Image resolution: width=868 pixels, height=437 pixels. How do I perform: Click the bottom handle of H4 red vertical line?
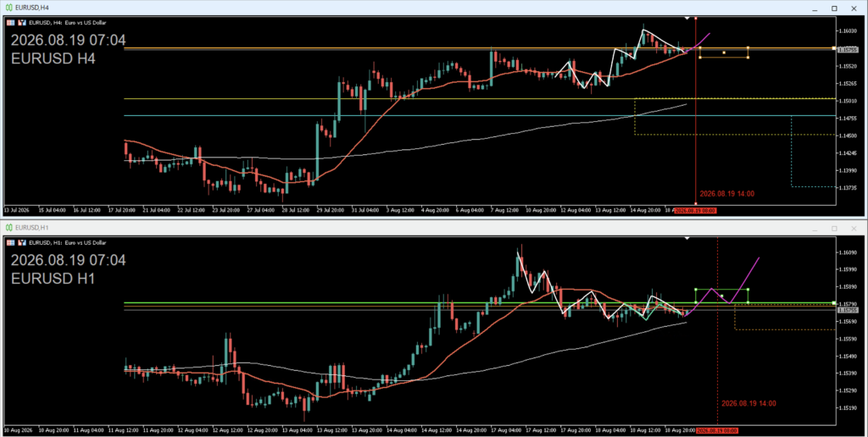695,203
